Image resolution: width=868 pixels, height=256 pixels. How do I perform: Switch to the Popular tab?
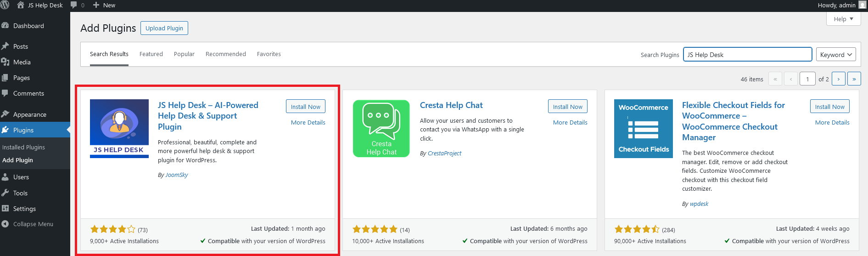pyautogui.click(x=184, y=54)
